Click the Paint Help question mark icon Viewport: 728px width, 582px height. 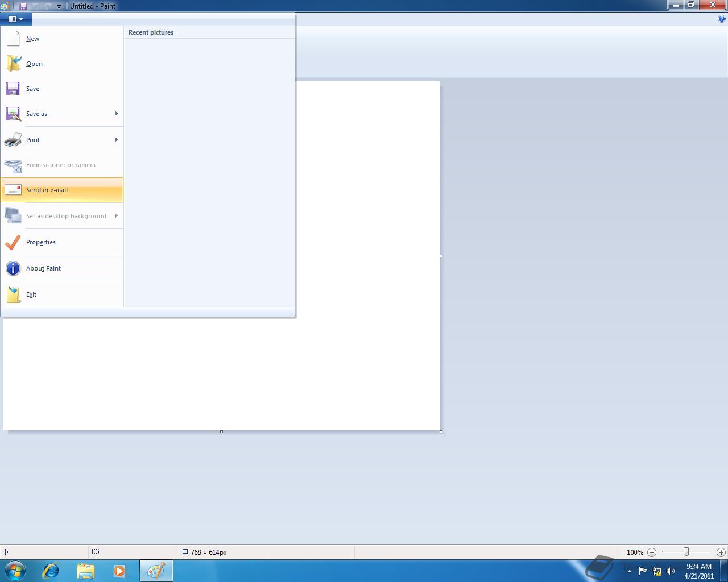(722, 19)
